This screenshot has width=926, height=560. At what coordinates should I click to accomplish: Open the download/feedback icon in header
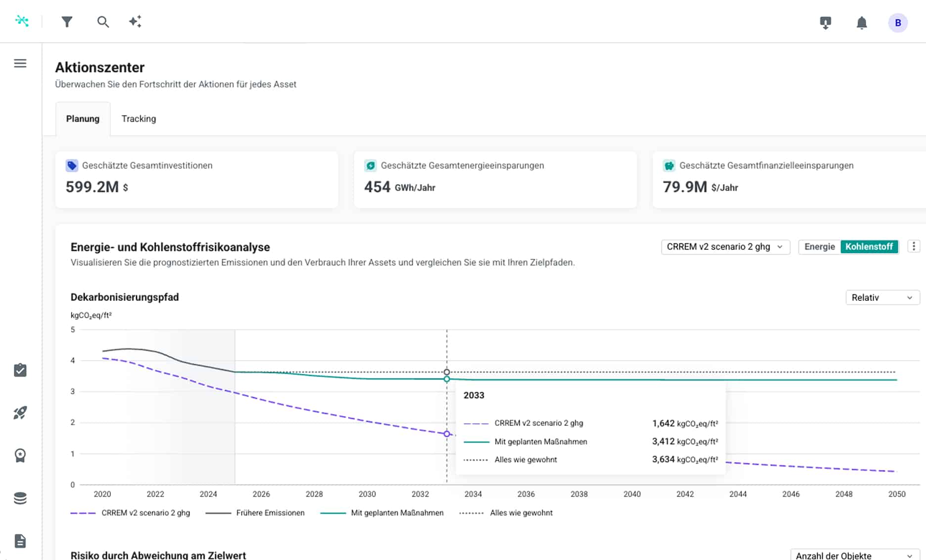point(825,23)
